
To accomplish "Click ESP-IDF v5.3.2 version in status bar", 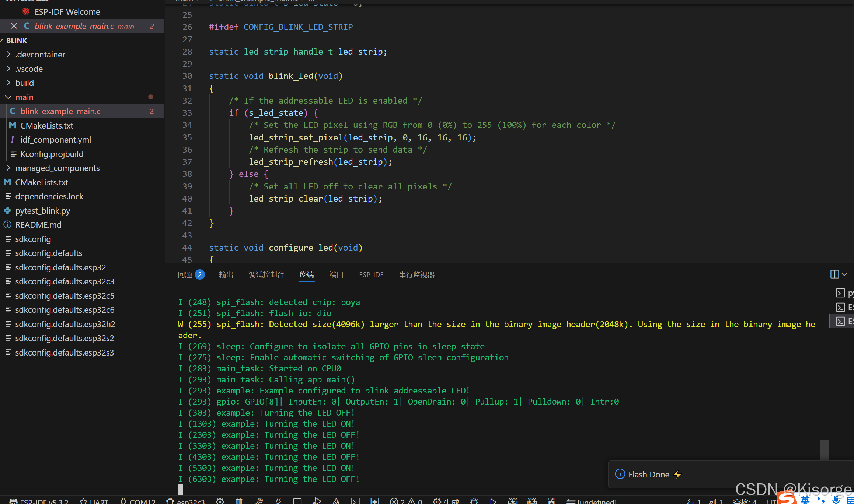I will click(39, 501).
